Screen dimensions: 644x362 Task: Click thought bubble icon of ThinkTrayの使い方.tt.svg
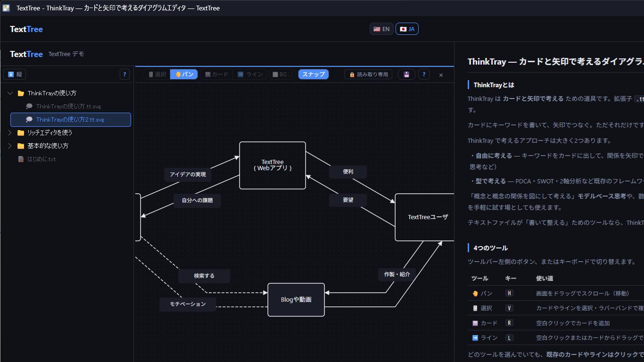tap(29, 107)
